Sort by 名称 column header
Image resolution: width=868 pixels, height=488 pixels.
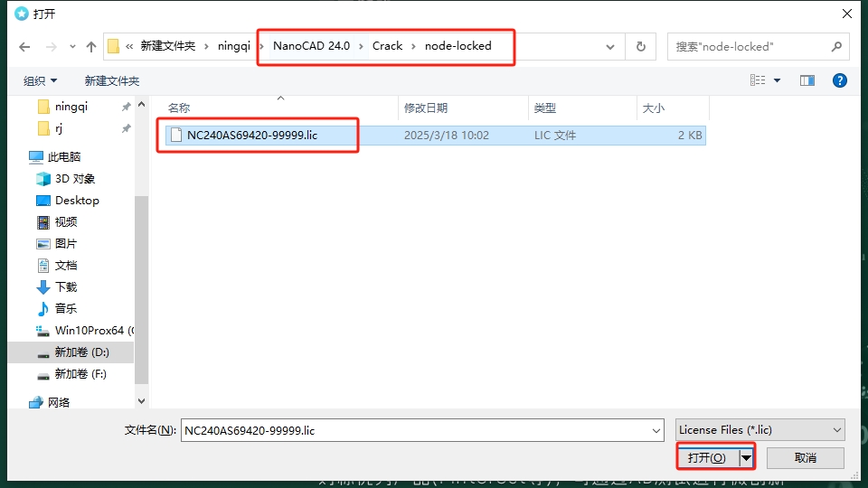tap(179, 108)
